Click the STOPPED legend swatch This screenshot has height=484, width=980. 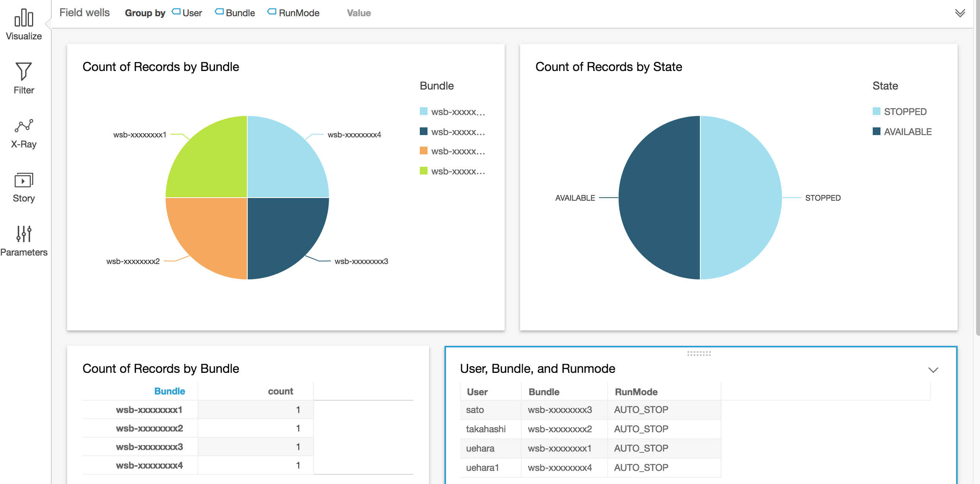pyautogui.click(x=877, y=111)
